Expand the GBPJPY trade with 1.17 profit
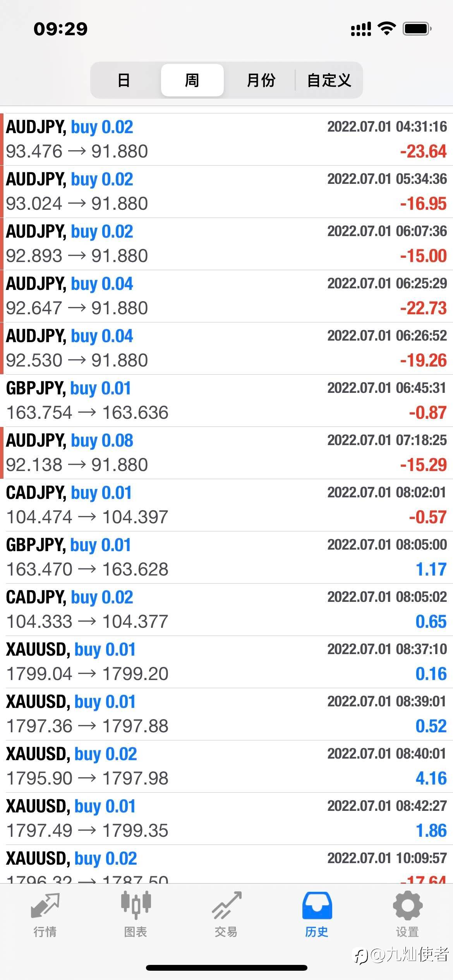The image size is (453, 980). click(x=226, y=557)
